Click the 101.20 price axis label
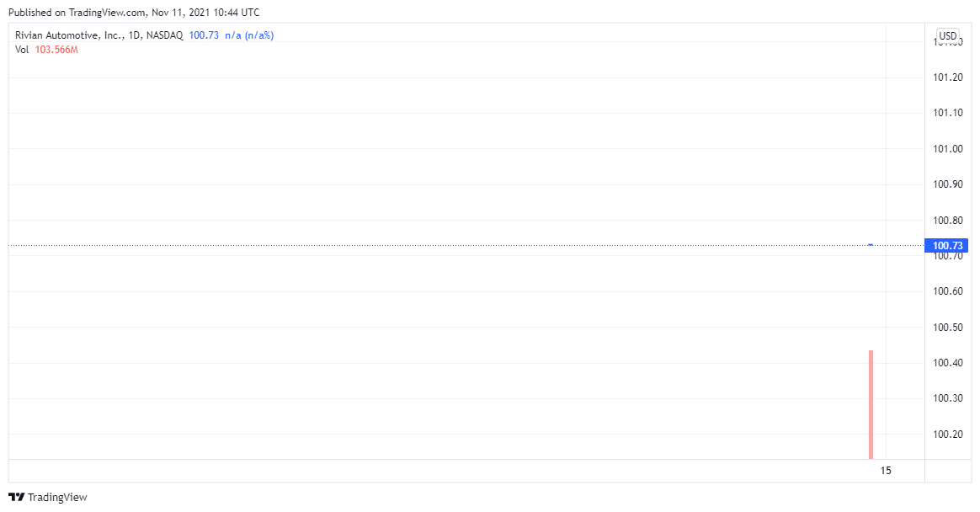 point(947,77)
